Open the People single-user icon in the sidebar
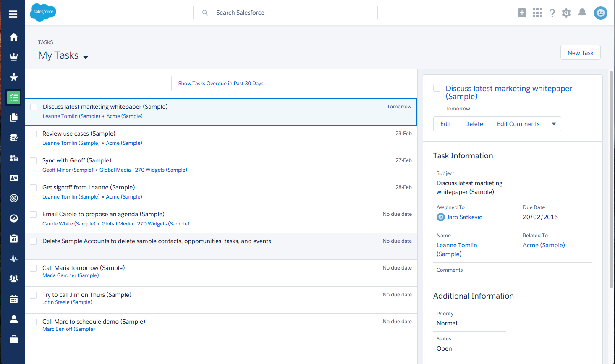Image resolution: width=615 pixels, height=364 pixels. (x=14, y=319)
